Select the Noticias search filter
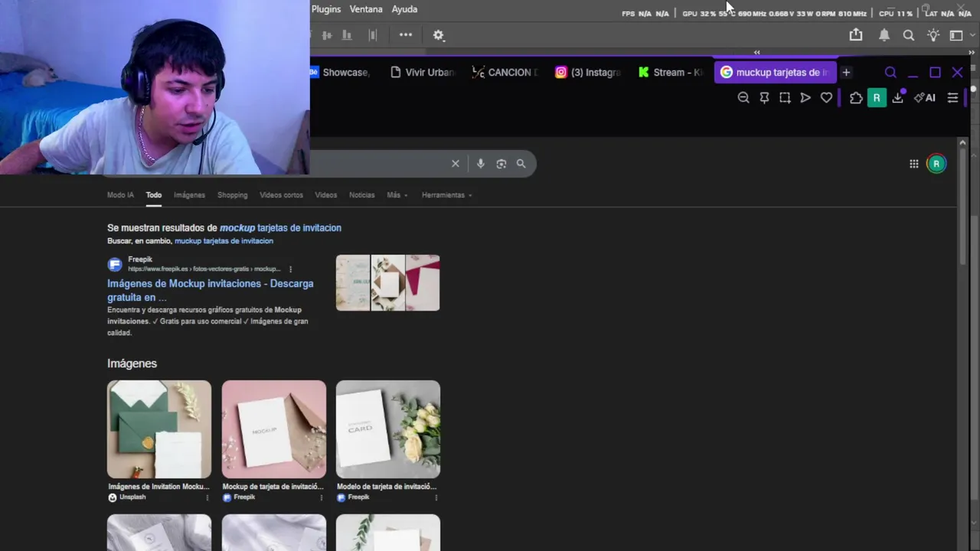980x551 pixels. [361, 195]
